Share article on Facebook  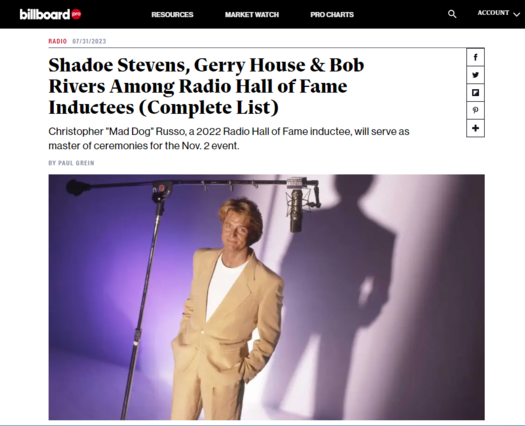475,57
